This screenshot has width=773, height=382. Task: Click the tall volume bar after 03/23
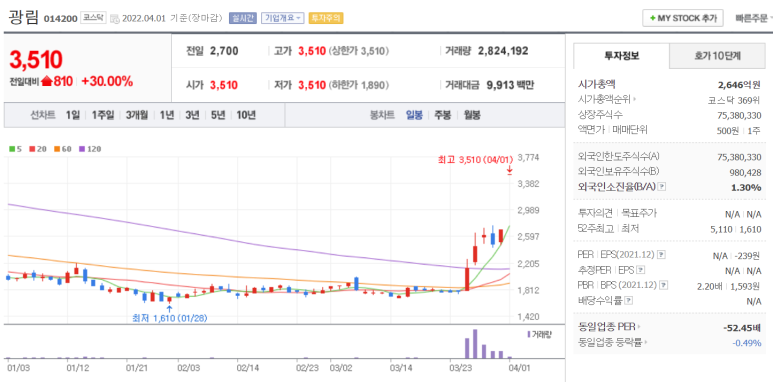pos(475,344)
